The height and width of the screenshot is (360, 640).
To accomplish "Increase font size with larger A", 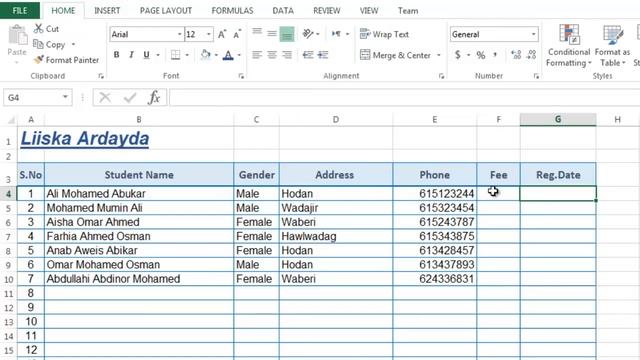I will click(222, 34).
